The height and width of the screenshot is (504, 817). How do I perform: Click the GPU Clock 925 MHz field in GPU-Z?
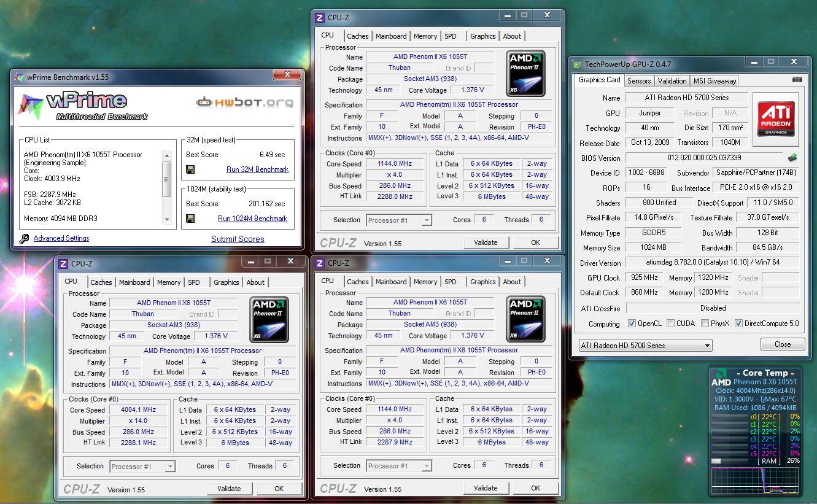(645, 278)
